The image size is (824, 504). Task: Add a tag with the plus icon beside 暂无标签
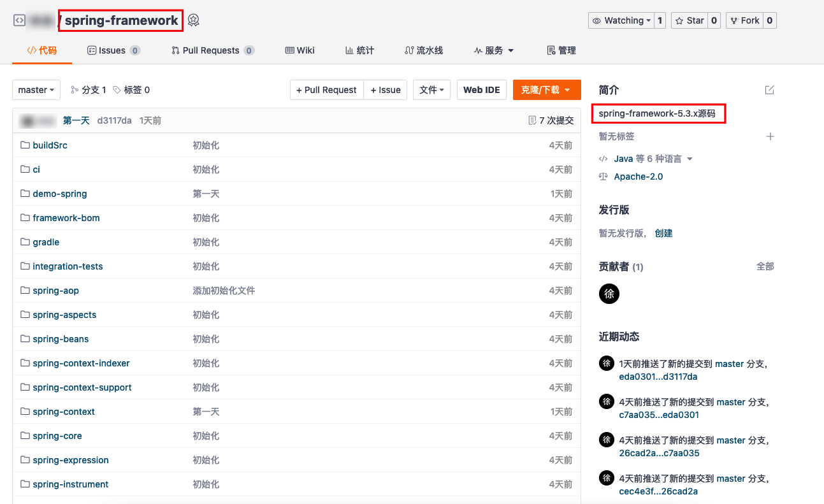(x=770, y=136)
